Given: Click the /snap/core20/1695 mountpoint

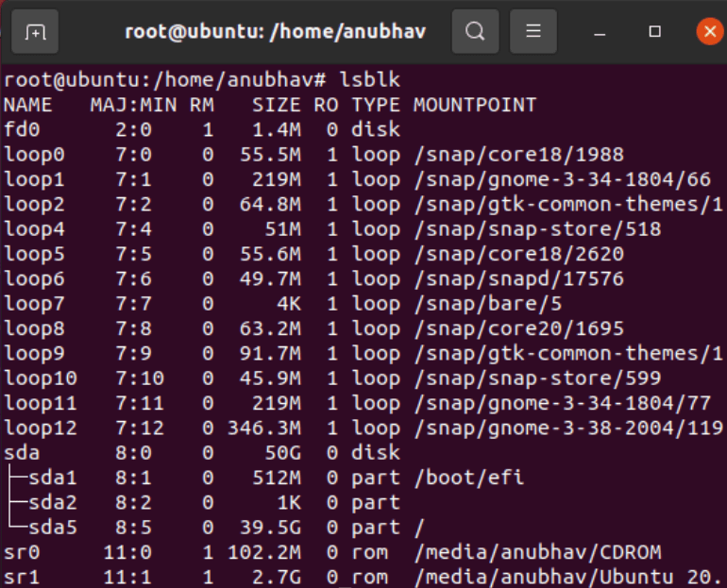Looking at the screenshot, I should (x=519, y=328).
